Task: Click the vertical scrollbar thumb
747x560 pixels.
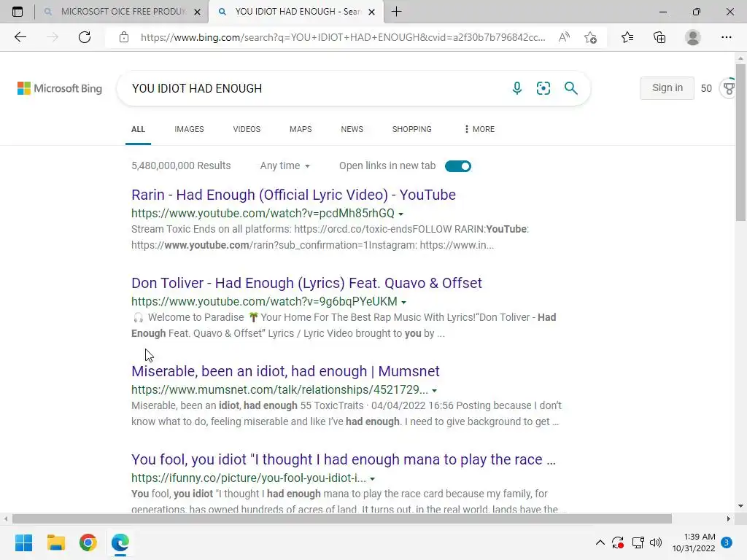Action: point(740,142)
